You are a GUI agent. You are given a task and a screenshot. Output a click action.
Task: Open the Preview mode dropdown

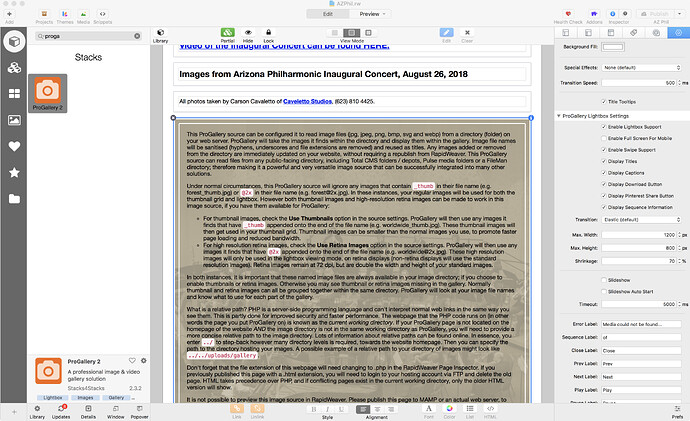pos(372,14)
